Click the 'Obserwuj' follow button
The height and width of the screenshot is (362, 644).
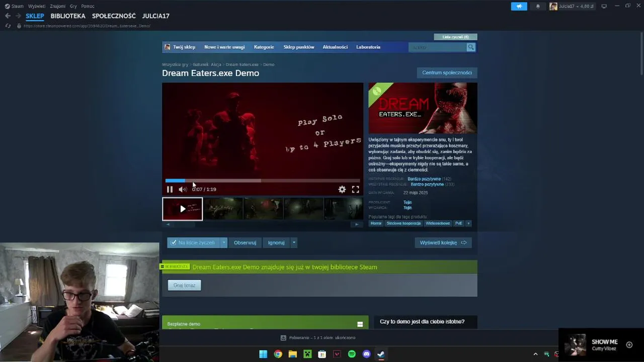[245, 242]
